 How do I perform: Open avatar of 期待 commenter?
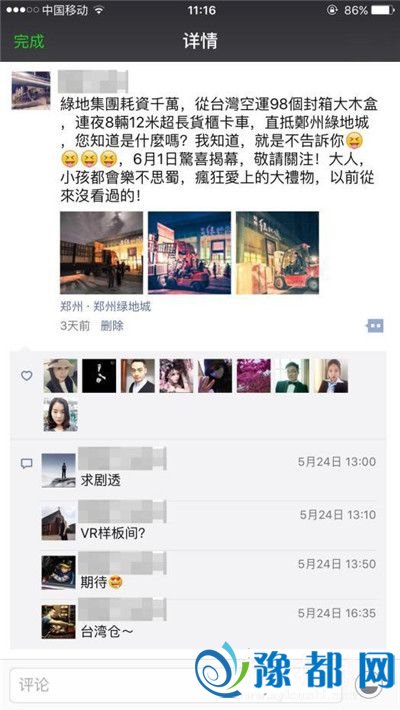click(x=58, y=573)
